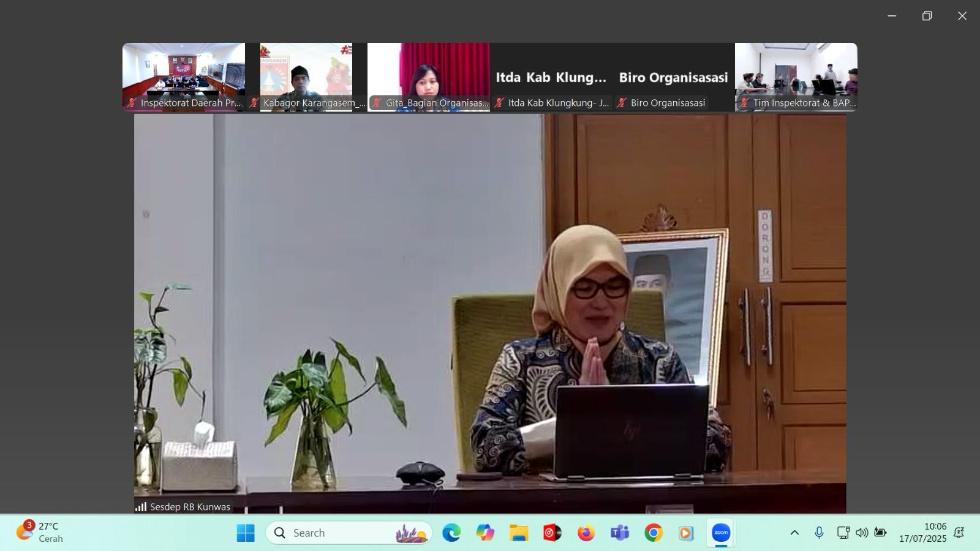The width and height of the screenshot is (980, 551).
Task: Open File Explorer folder icon
Action: pyautogui.click(x=519, y=533)
